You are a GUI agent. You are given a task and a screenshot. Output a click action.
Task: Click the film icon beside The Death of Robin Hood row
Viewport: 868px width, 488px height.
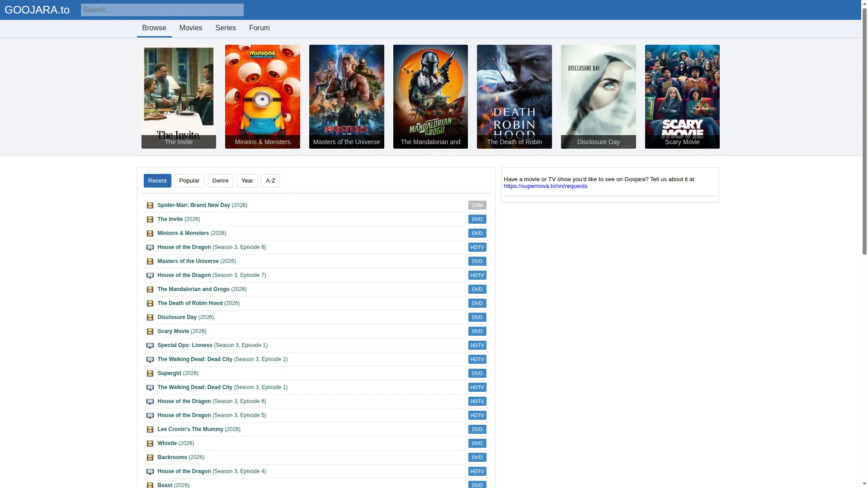pos(150,304)
